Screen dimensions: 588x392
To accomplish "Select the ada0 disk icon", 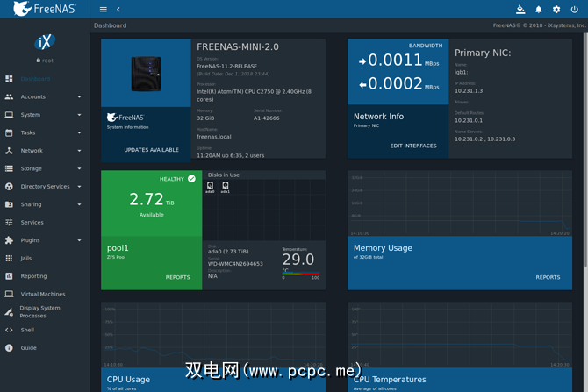I will pyautogui.click(x=211, y=186).
